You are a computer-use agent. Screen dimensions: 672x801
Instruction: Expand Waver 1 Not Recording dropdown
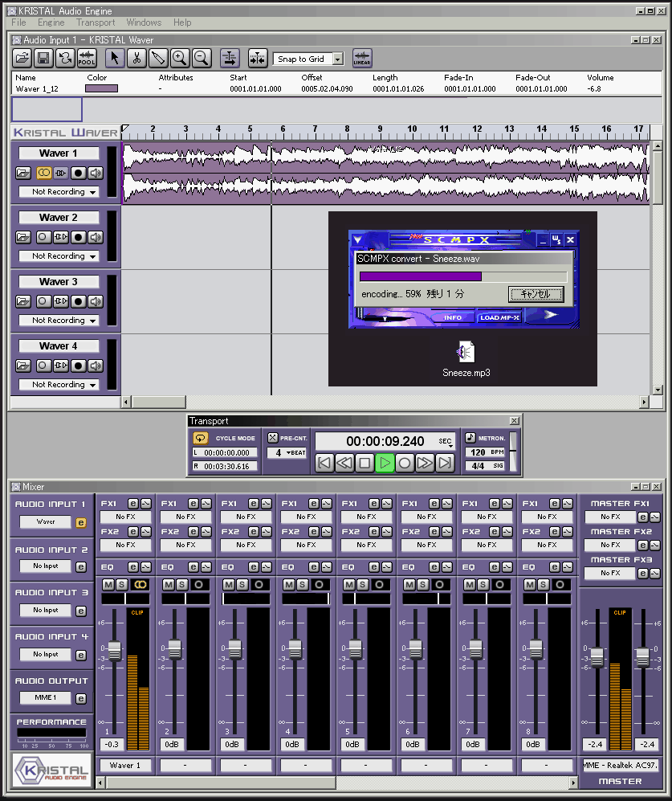[93, 192]
